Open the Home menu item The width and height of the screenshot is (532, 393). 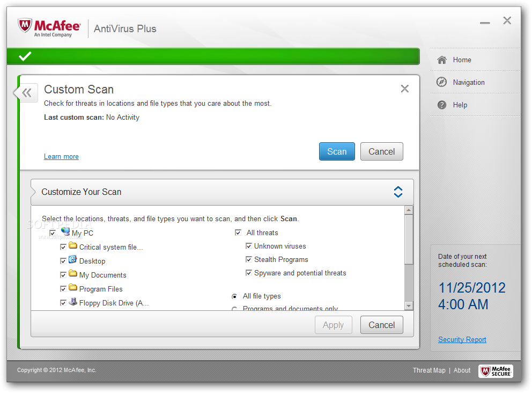(475, 60)
